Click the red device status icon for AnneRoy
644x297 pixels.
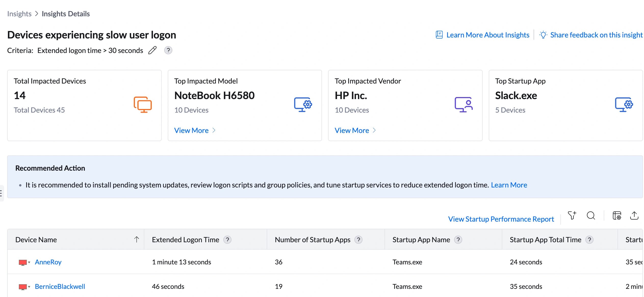(23, 262)
